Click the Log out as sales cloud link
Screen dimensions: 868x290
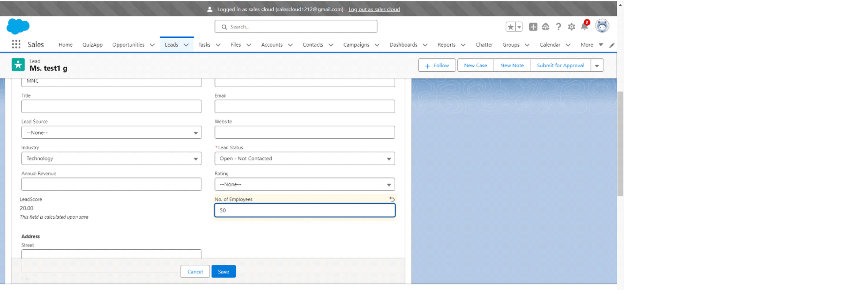(374, 9)
